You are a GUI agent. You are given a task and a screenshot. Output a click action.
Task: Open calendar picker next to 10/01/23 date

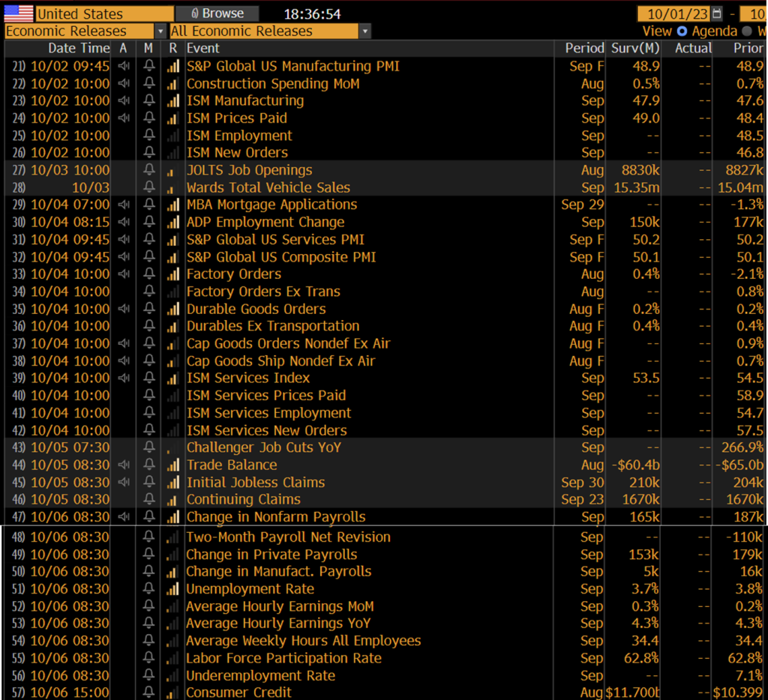coord(717,13)
